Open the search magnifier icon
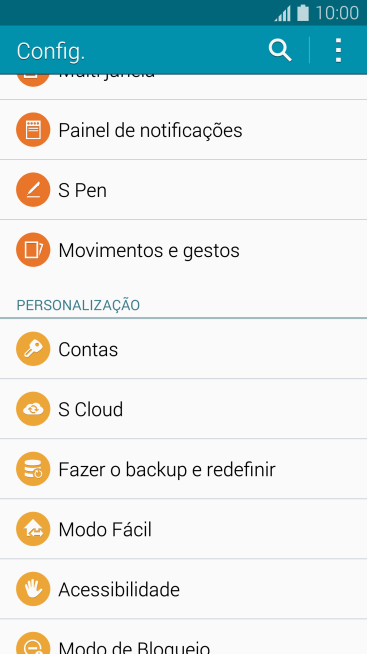367x654 pixels. [x=280, y=50]
